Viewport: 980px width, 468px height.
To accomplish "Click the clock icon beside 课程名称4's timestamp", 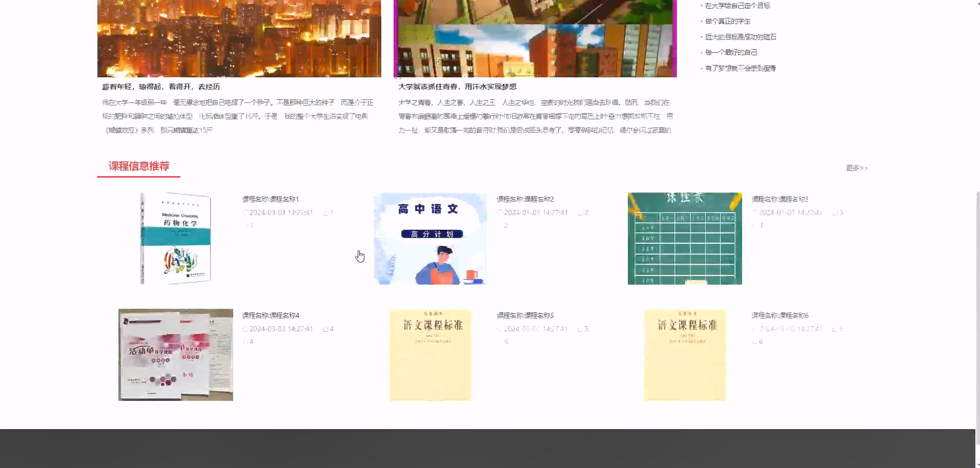I will click(x=246, y=329).
